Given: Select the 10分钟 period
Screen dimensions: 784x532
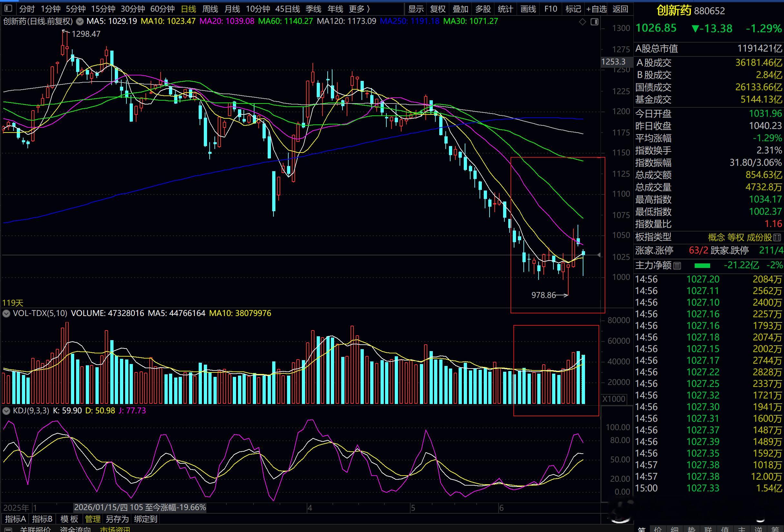Looking at the screenshot, I should tap(258, 9).
